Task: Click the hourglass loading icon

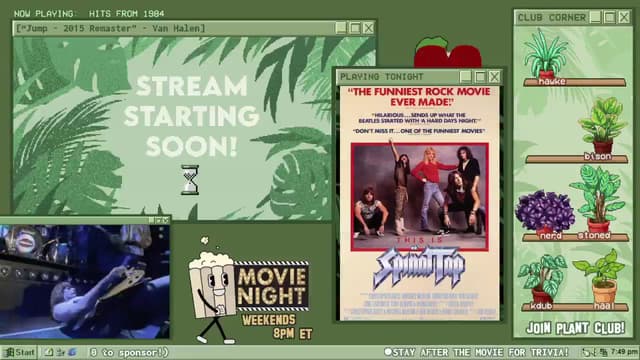Action: pyautogui.click(x=190, y=180)
